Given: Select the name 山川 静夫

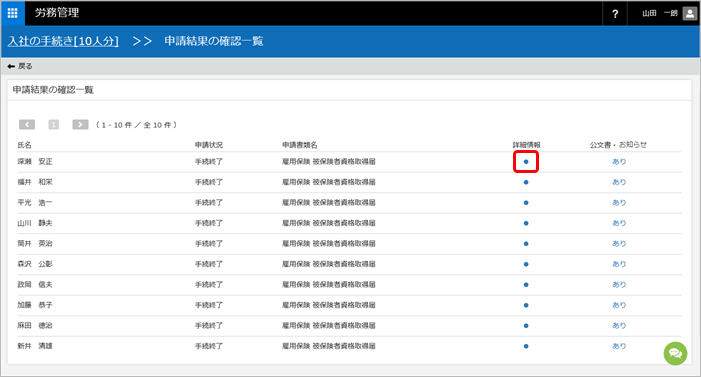Looking at the screenshot, I should (x=35, y=223).
